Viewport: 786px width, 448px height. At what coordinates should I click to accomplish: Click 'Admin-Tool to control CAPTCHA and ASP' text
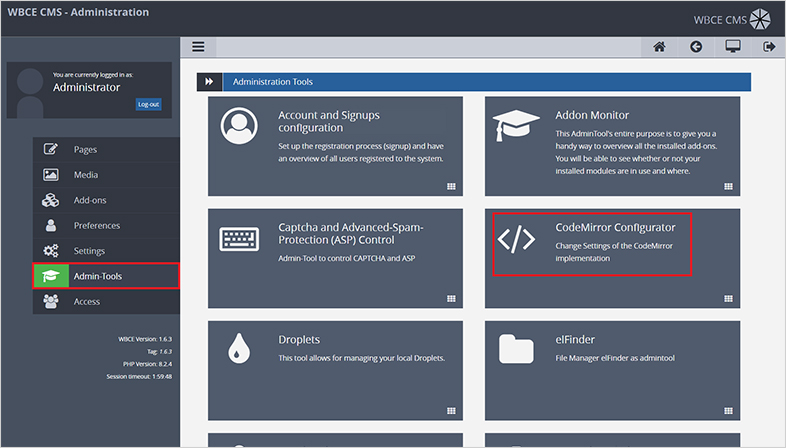(x=347, y=259)
